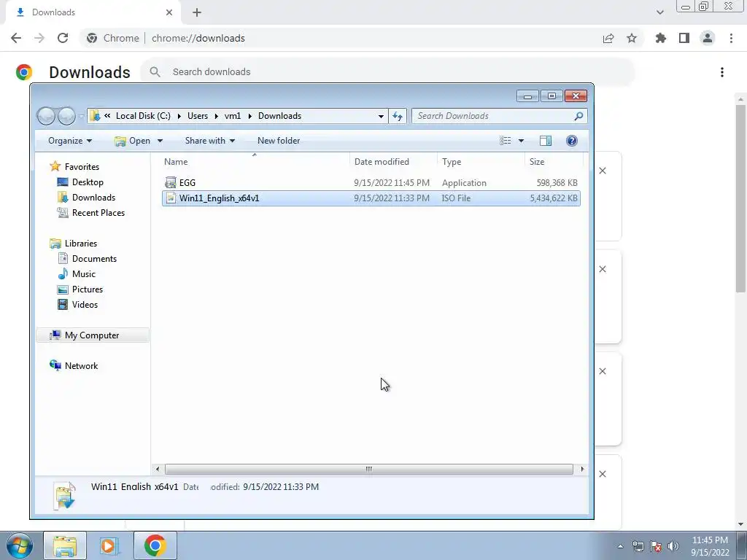This screenshot has width=747, height=560.
Task: Click the arrow after Users in breadcrumb
Action: click(x=216, y=116)
